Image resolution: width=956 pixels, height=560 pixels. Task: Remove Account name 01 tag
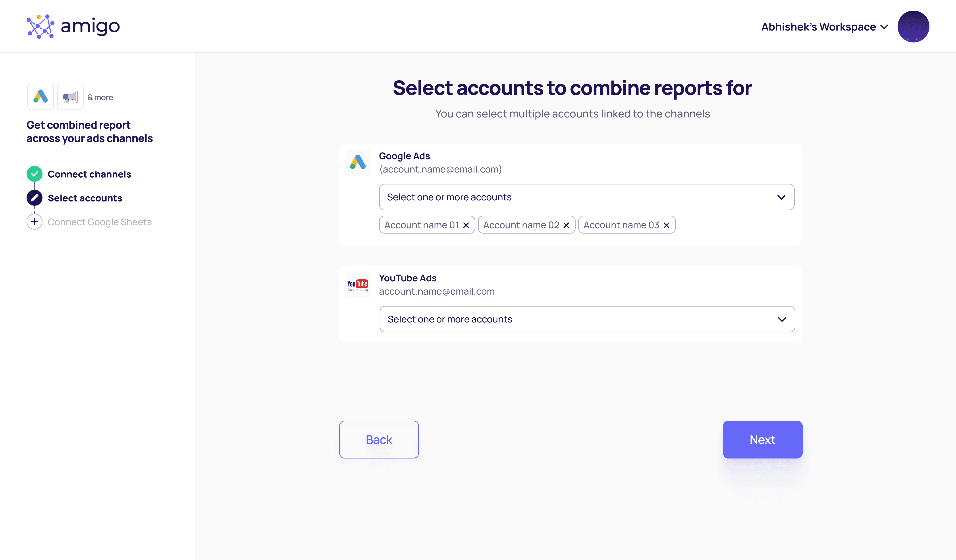pyautogui.click(x=466, y=225)
